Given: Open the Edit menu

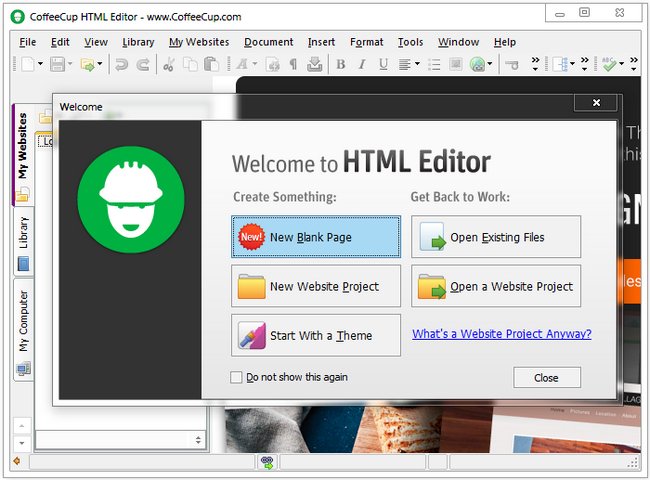Looking at the screenshot, I should [x=60, y=42].
